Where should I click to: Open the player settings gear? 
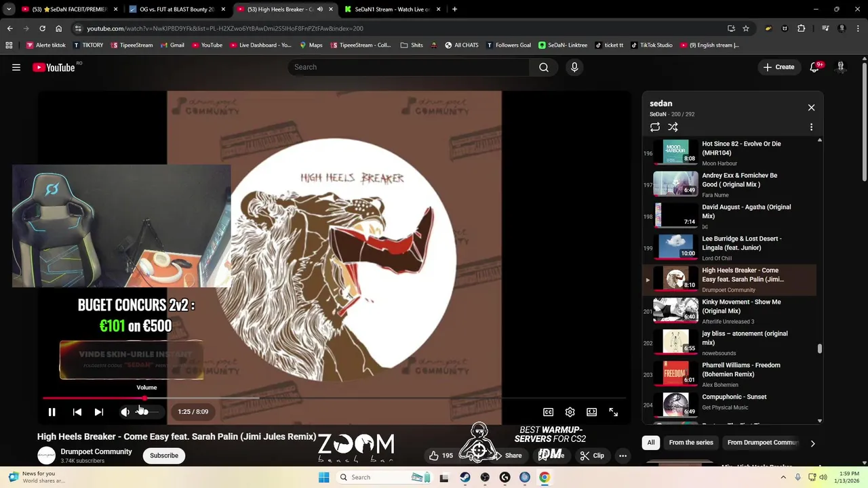tap(570, 411)
